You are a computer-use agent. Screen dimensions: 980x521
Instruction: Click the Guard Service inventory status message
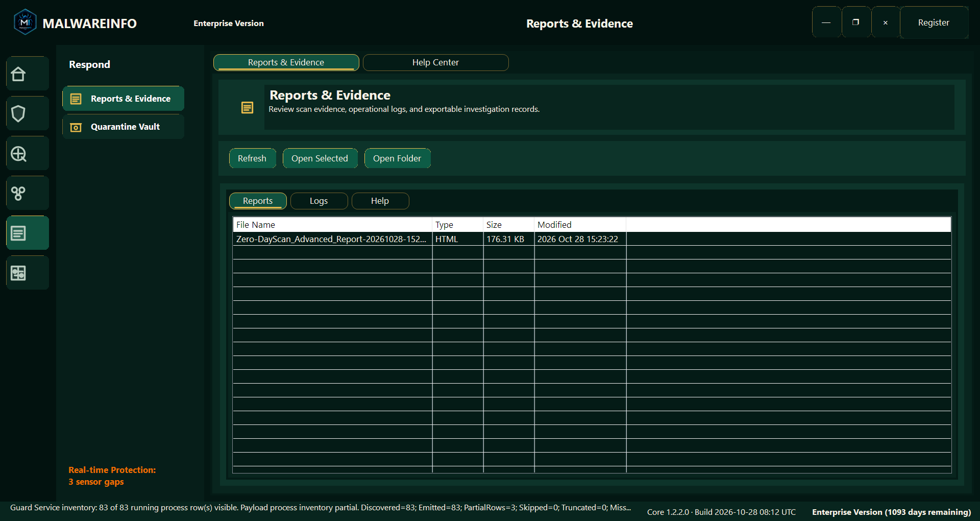(321, 508)
